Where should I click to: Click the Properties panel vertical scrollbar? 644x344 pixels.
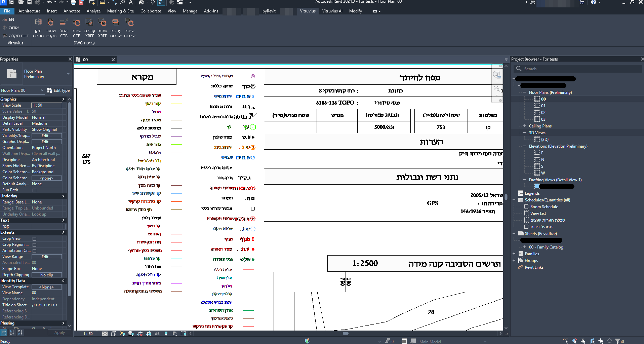(x=69, y=198)
